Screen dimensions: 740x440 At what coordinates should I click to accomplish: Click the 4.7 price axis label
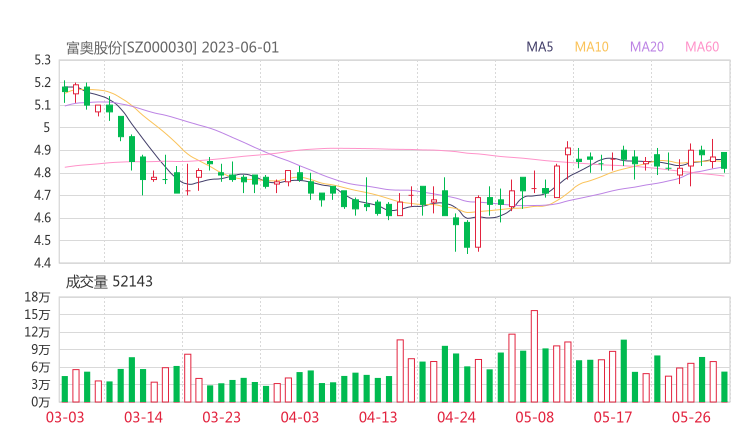click(42, 195)
